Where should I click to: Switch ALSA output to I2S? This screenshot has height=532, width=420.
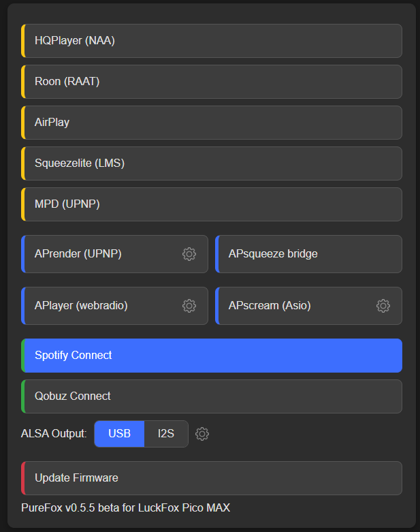pos(166,434)
